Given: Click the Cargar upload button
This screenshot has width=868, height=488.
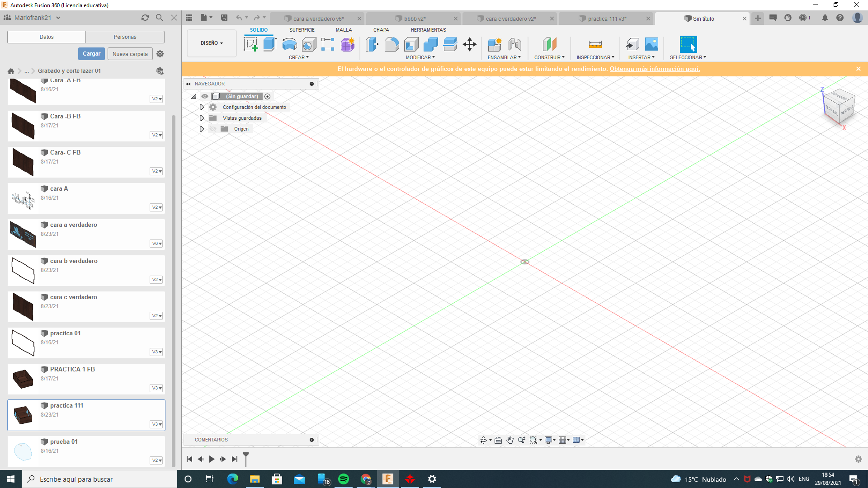Looking at the screenshot, I should click(x=91, y=54).
